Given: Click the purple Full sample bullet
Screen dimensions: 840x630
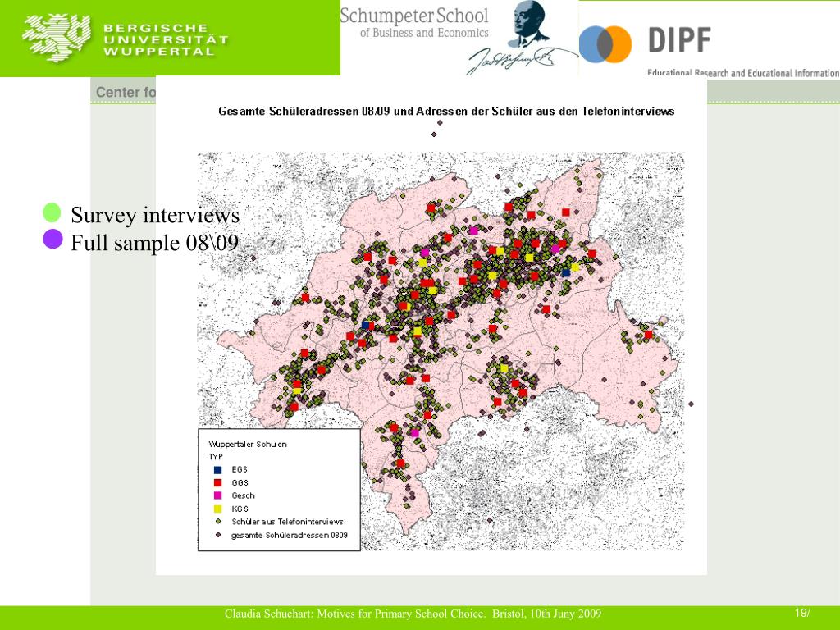Looking at the screenshot, I should (x=52, y=239).
